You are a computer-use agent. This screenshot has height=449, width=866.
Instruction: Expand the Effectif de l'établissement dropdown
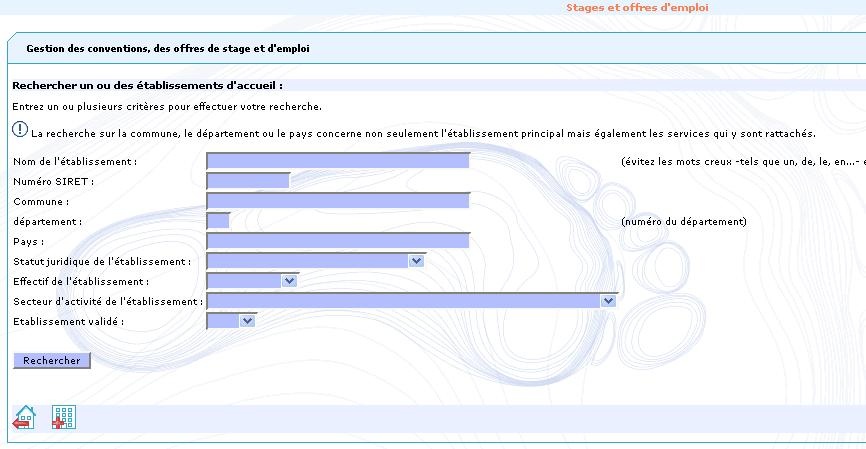pyautogui.click(x=290, y=280)
